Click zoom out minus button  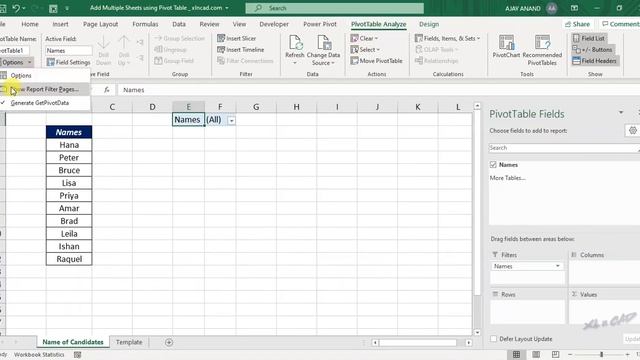click(570, 354)
